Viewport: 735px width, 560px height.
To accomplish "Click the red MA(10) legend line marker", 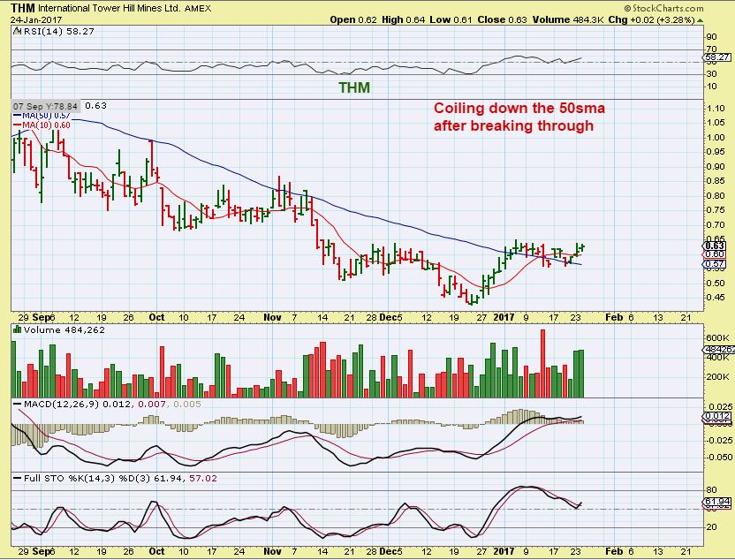I will tap(18, 125).
